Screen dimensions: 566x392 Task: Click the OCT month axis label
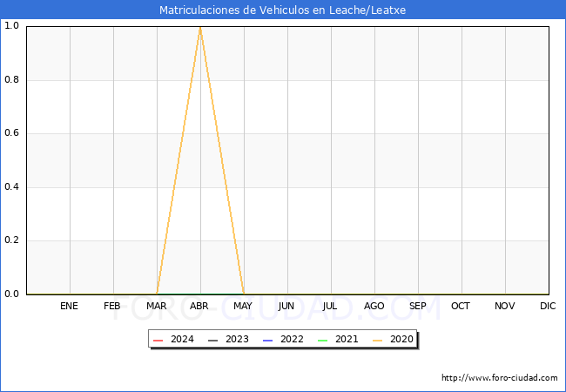[x=461, y=306]
